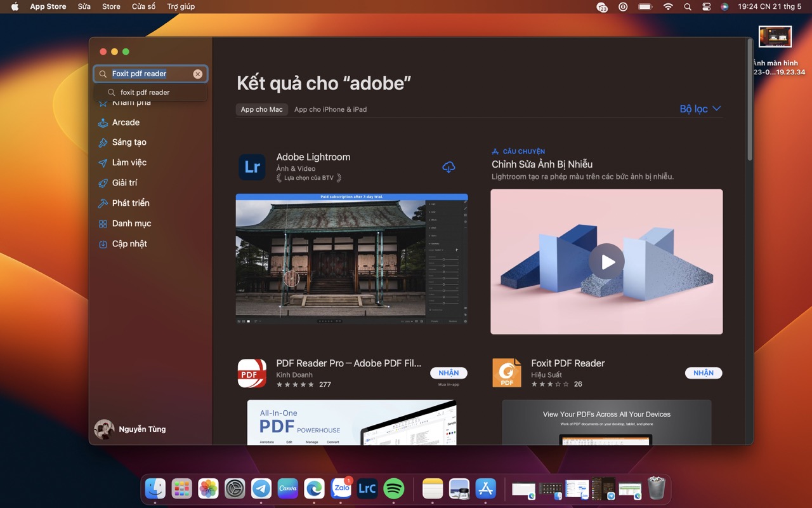This screenshot has height=508, width=812.
Task: Open Wi-Fi status in menu bar
Action: click(668, 6)
